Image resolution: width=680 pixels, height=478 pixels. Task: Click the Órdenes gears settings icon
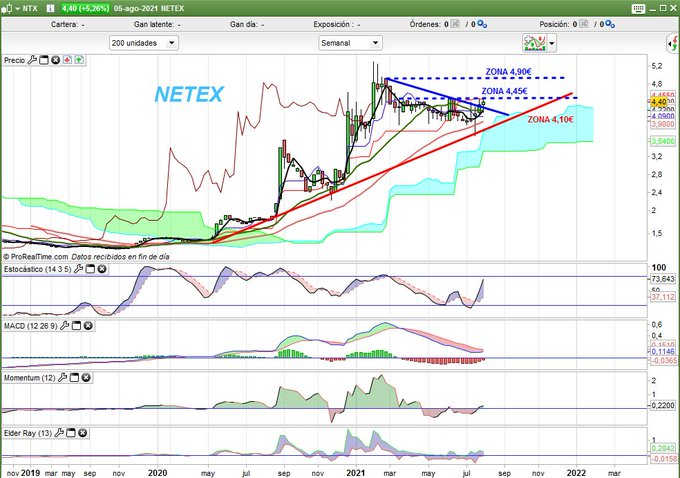pos(482,24)
